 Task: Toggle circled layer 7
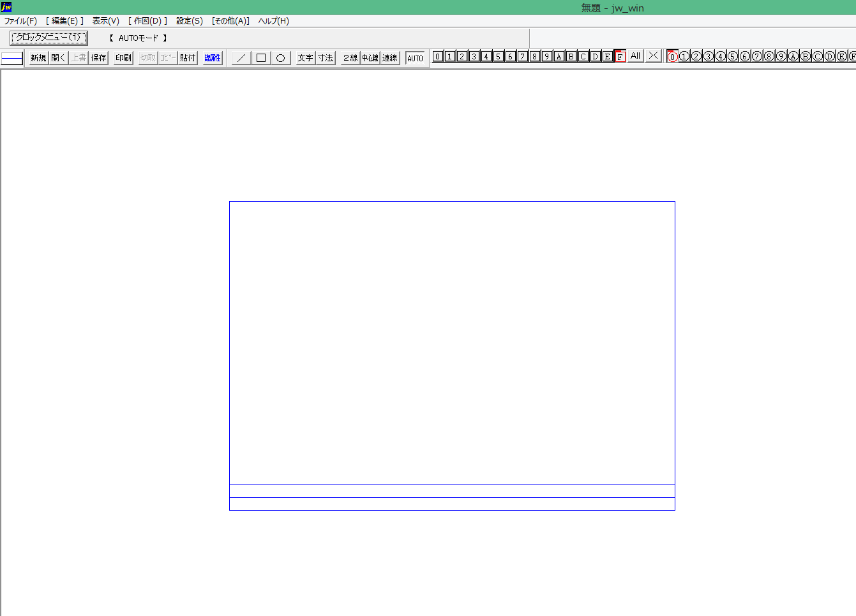pos(757,56)
